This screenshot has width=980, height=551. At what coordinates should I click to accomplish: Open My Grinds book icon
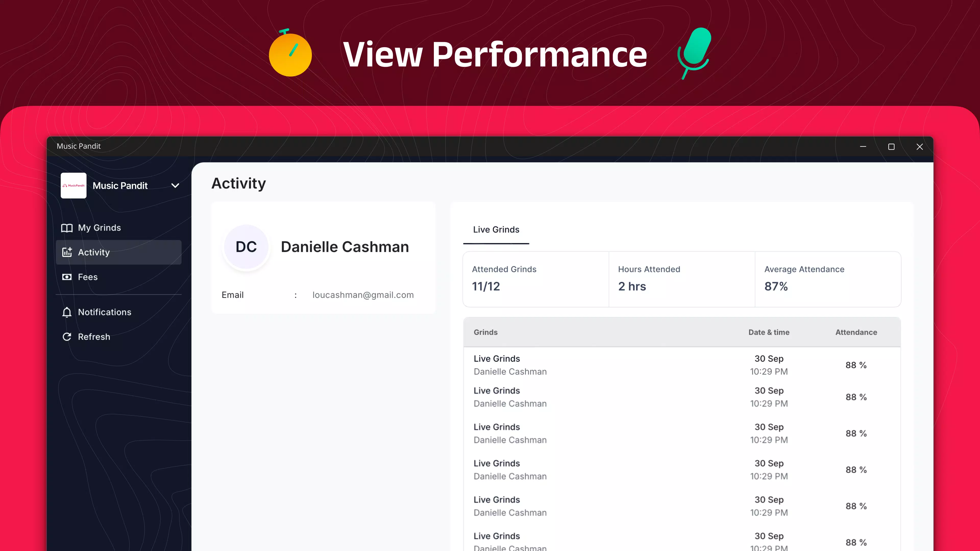(x=67, y=228)
